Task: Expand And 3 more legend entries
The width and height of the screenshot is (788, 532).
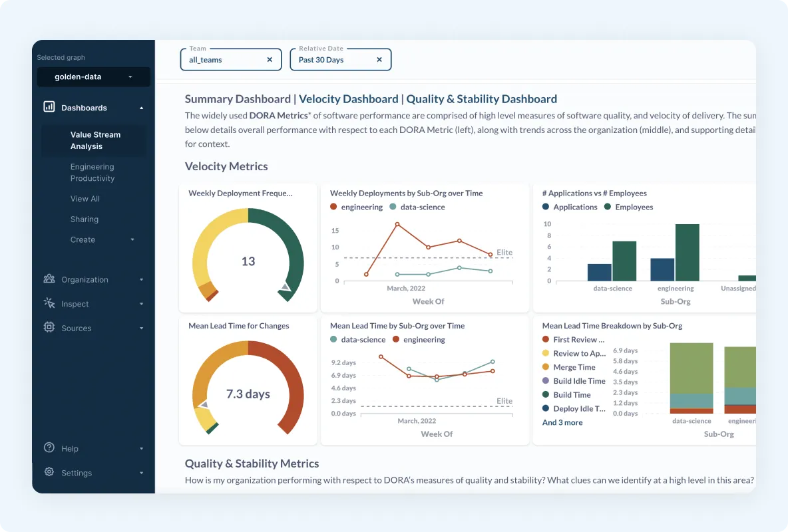Action: point(562,422)
